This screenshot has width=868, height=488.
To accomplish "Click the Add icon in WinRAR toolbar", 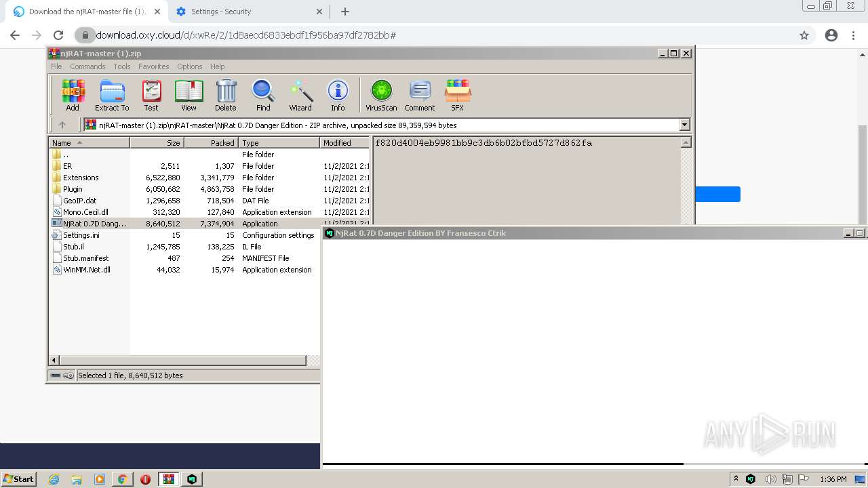I will pos(73,95).
